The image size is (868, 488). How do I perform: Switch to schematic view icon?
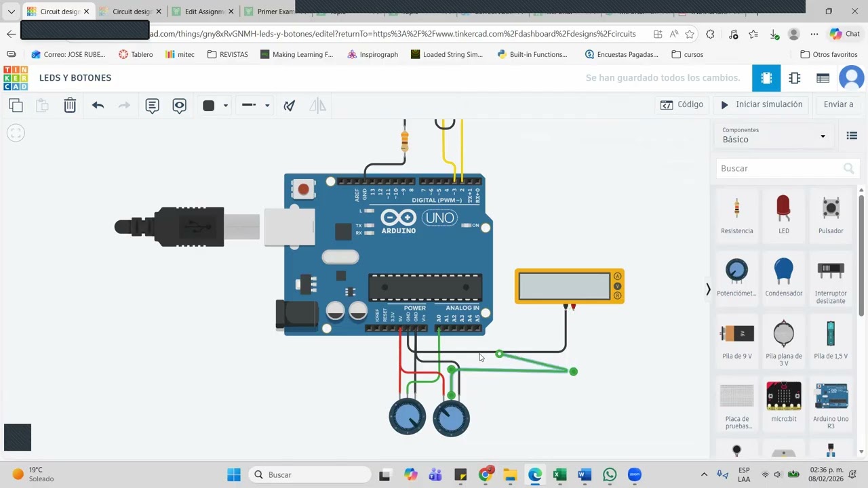(x=795, y=78)
